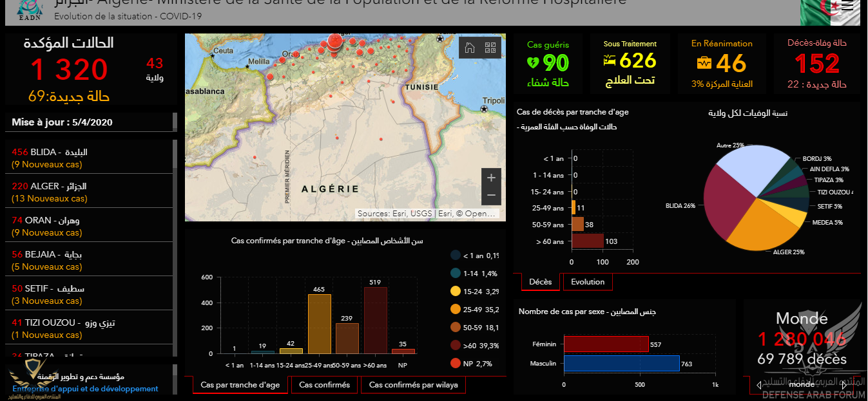Image resolution: width=868 pixels, height=401 pixels.
Task: Click the 15-24 ans bar showing 42
Action: click(291, 351)
